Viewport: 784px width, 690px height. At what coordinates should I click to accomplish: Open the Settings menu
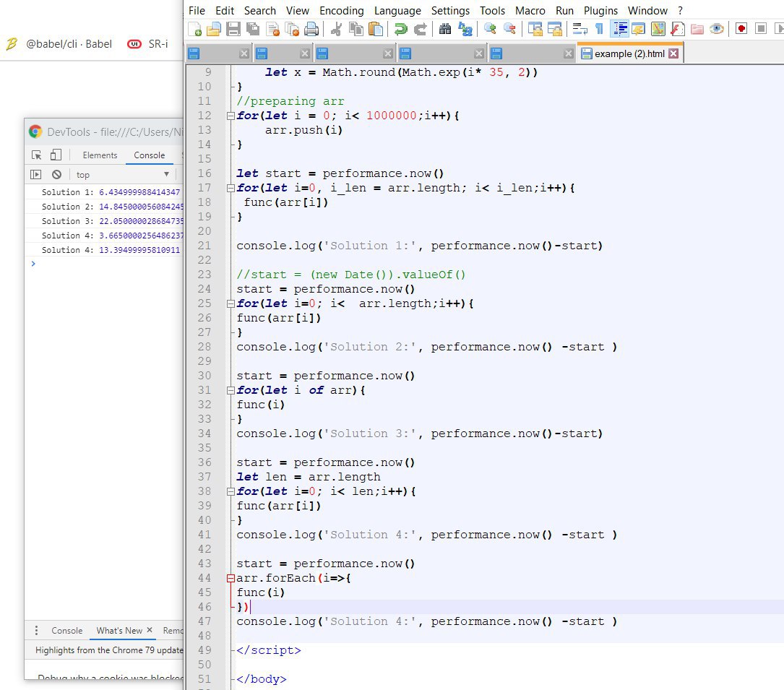click(x=450, y=11)
